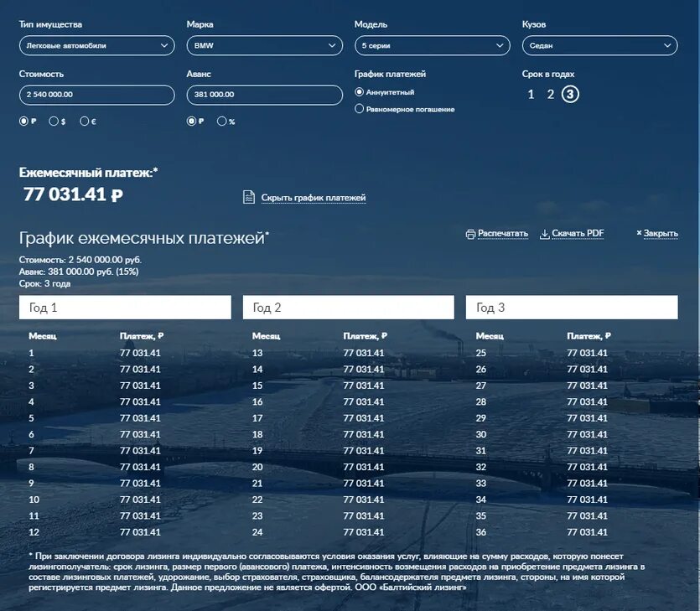Click the document icon beside Скрыть график платежей
This screenshot has width=700, height=611.
click(x=249, y=197)
